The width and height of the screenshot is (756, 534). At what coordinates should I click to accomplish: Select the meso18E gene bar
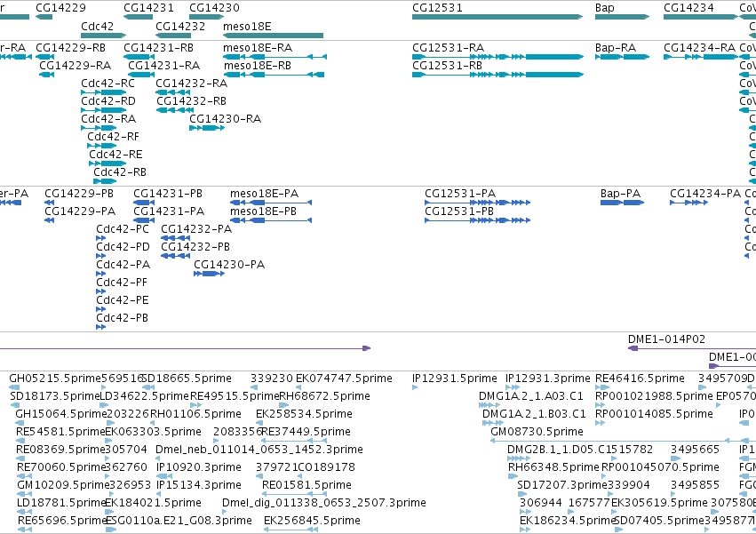[x=274, y=36]
